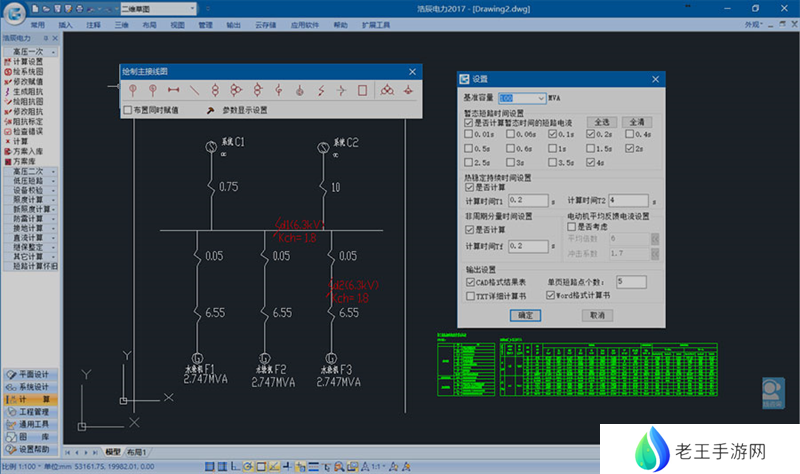Click the rectangle symbol in 绘制主接线图 toolbar
This screenshot has width=800, height=474.
pyautogui.click(x=364, y=90)
